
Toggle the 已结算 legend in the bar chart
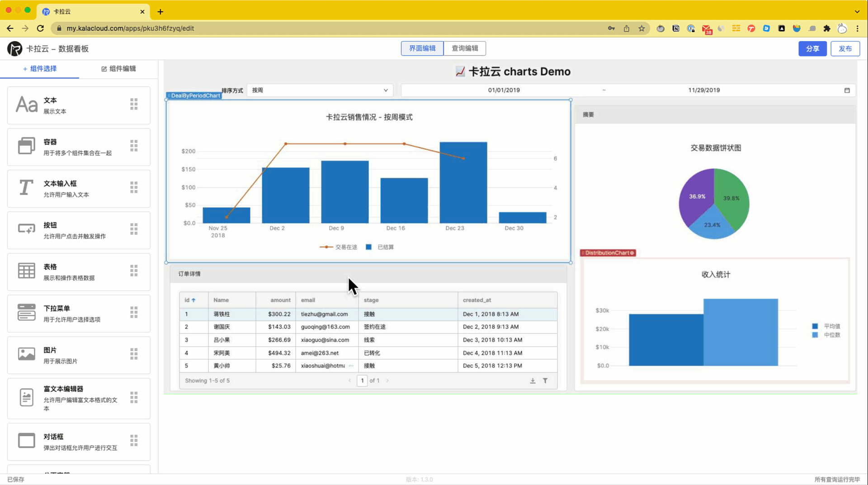tap(379, 247)
